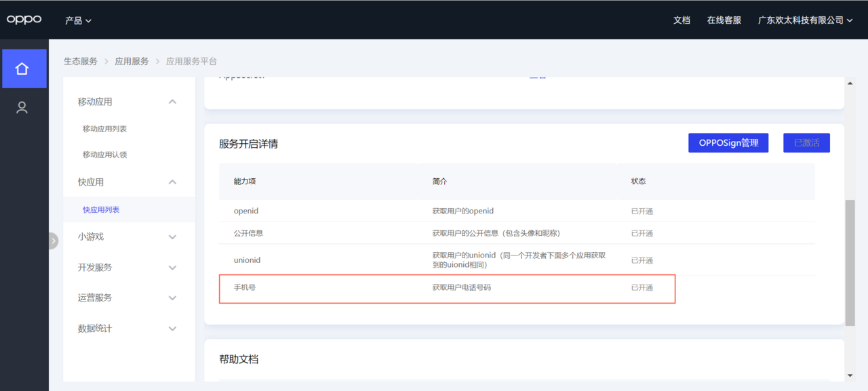Collapse the 移动应用 navigation section
The height and width of the screenshot is (391, 868).
point(172,101)
